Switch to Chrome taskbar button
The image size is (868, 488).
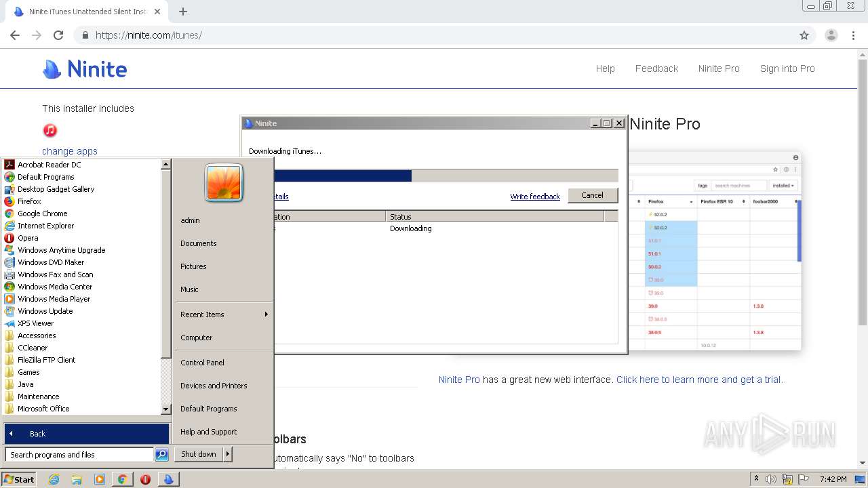[122, 479]
